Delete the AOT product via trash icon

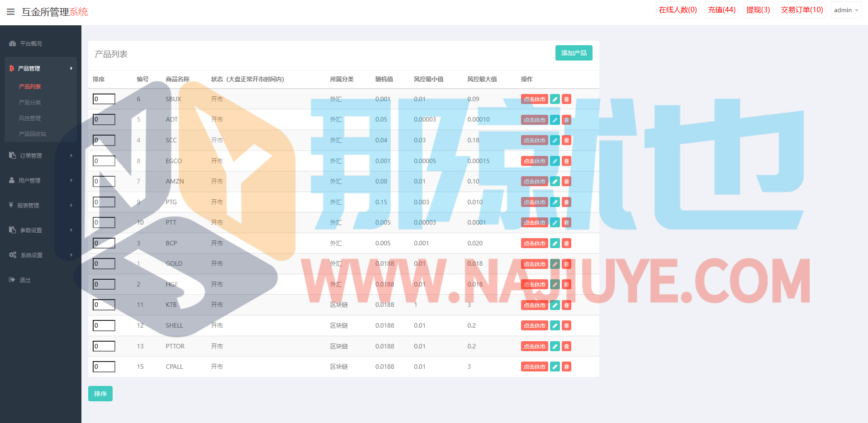(566, 120)
